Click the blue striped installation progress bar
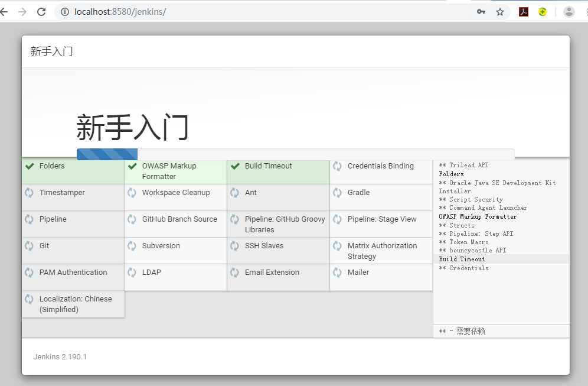 click(x=107, y=154)
